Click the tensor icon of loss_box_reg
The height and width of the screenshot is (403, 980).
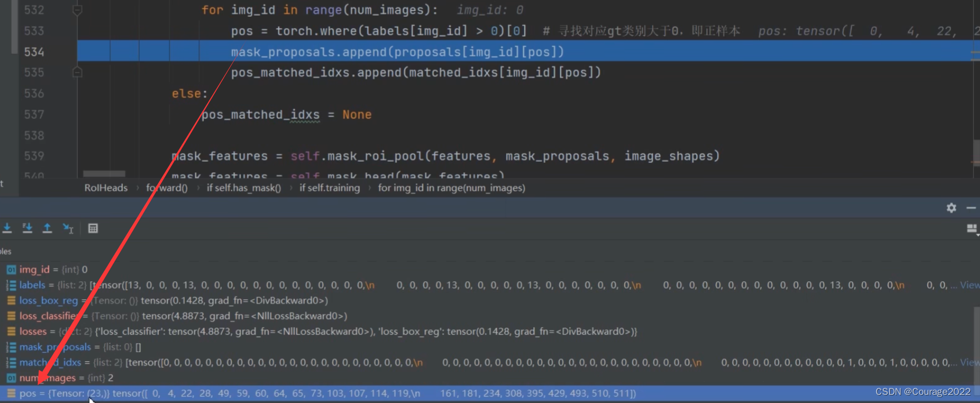click(11, 300)
